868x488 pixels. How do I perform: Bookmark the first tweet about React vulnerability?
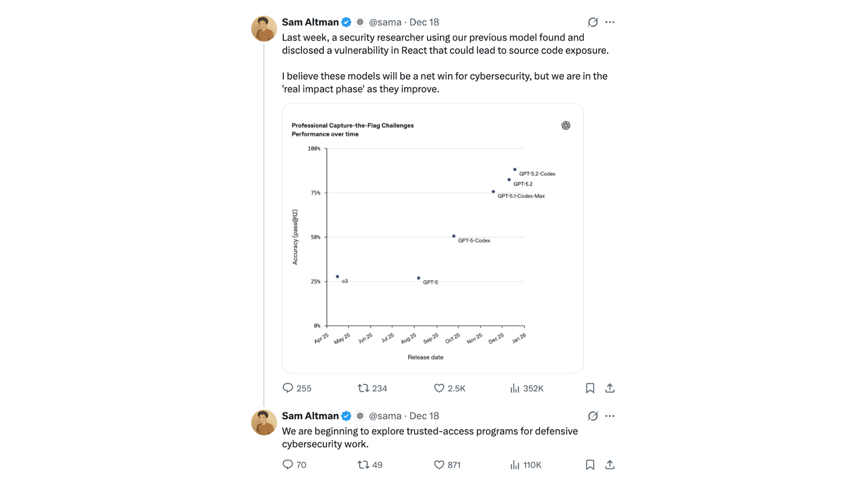590,388
